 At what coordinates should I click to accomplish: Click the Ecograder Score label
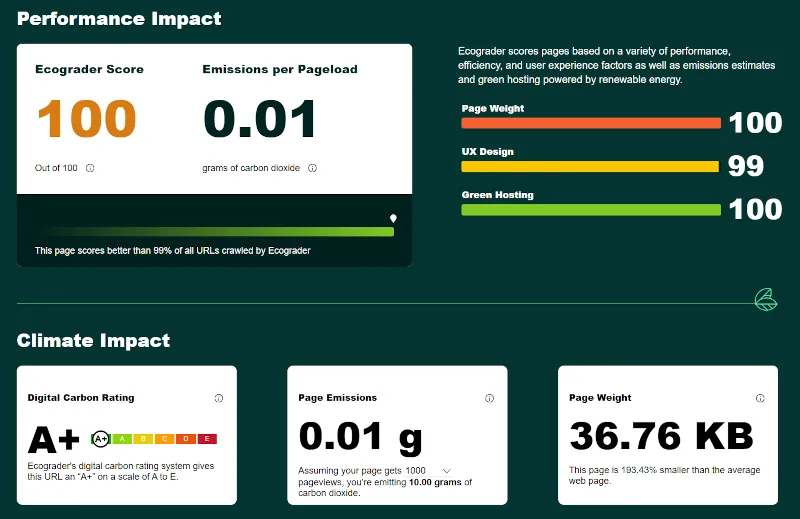[x=89, y=69]
